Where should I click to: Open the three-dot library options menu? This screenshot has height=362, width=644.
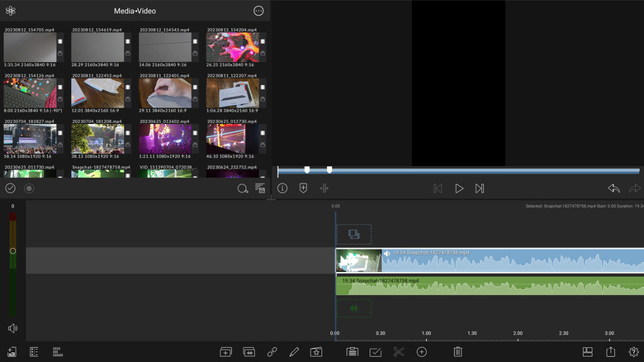coord(258,12)
